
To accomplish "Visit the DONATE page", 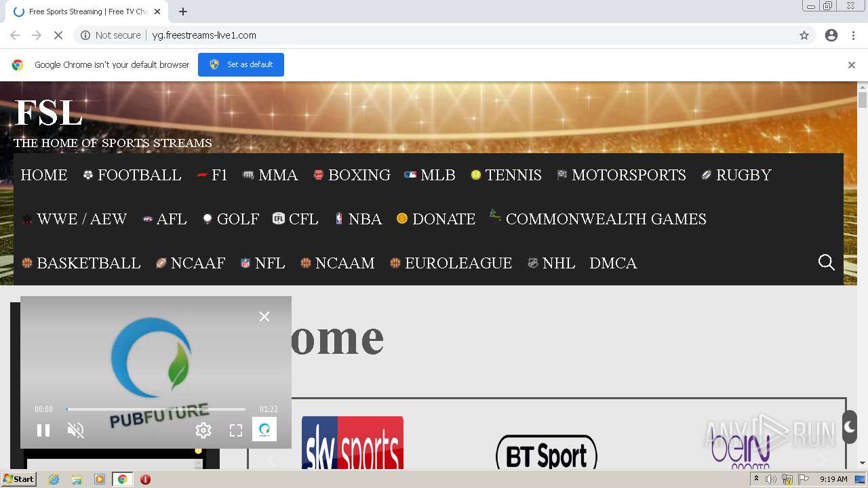I will tap(436, 219).
